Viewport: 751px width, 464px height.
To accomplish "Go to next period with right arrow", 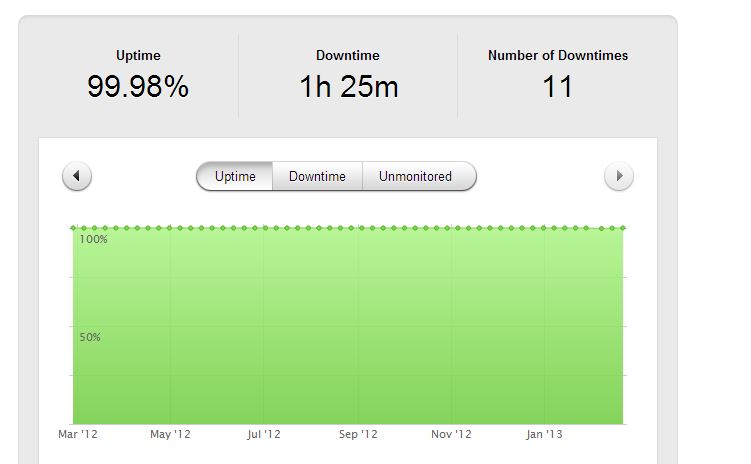I will [x=619, y=176].
